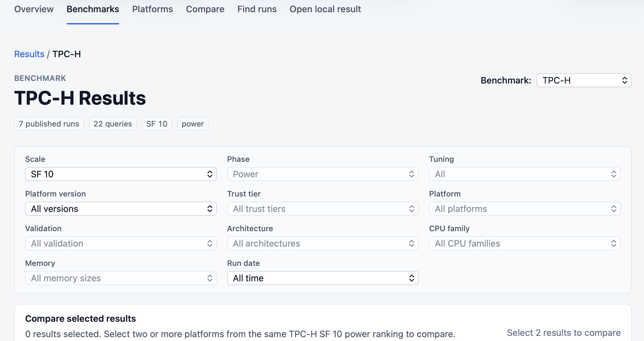This screenshot has height=341, width=644.
Task: Open the All validation dropdown
Action: tap(121, 243)
